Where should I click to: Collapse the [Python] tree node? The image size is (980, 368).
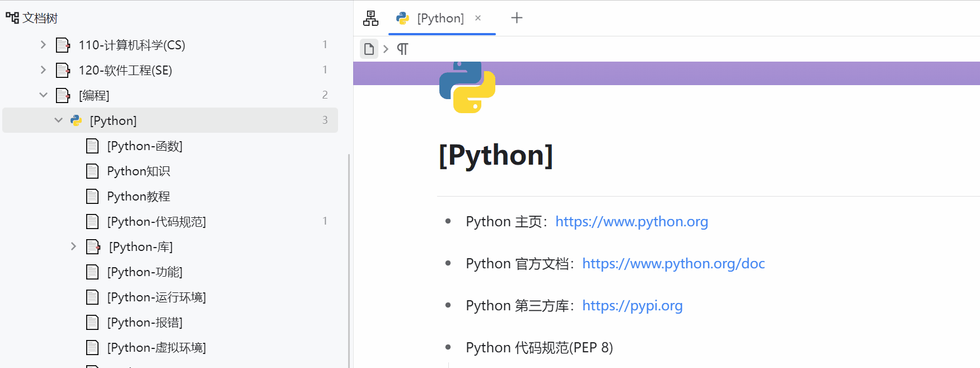point(58,120)
